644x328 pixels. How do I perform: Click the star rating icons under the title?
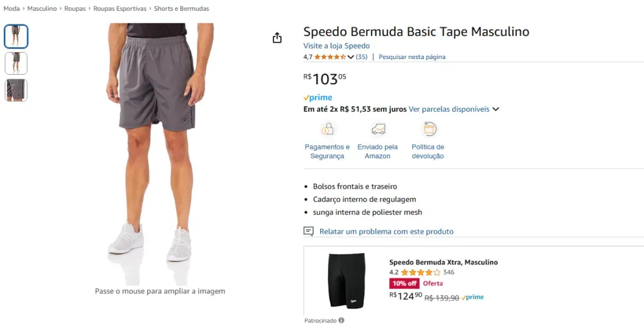pyautogui.click(x=330, y=57)
